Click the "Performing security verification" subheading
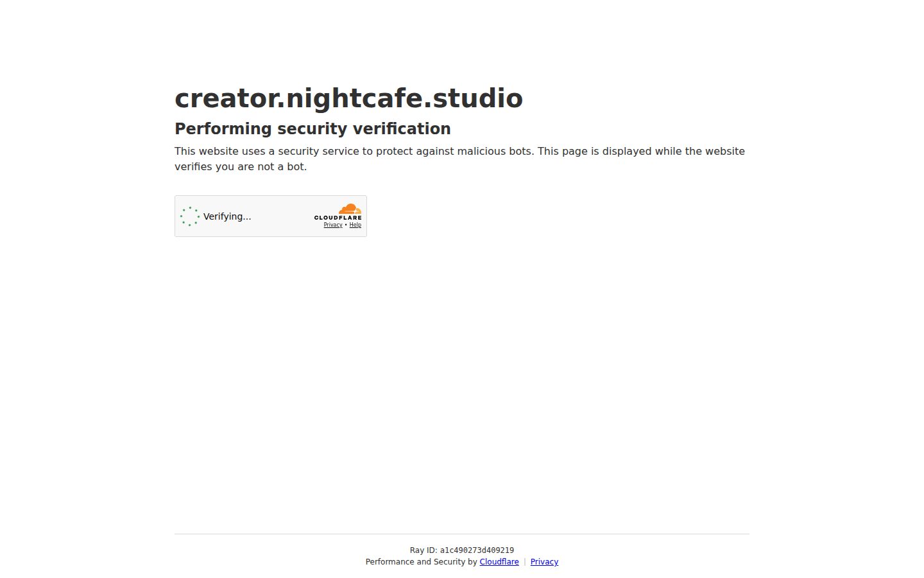Image resolution: width=924 pixels, height=578 pixels. pyautogui.click(x=312, y=128)
